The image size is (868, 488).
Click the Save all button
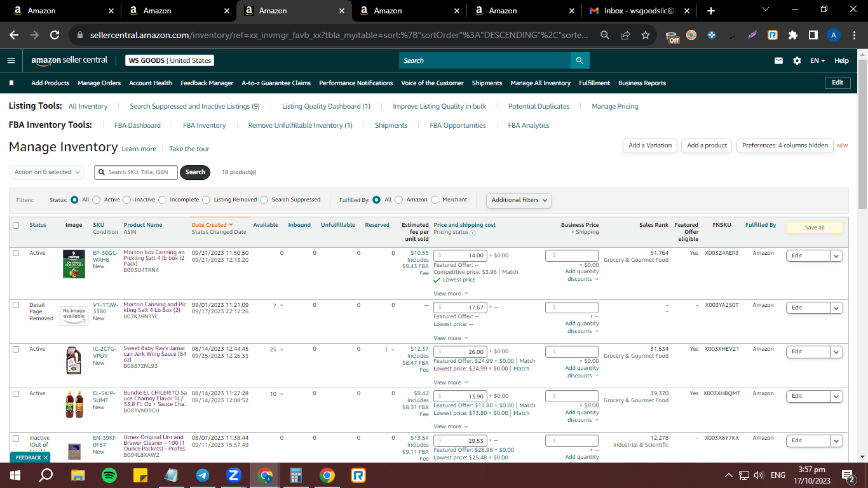tap(815, 227)
